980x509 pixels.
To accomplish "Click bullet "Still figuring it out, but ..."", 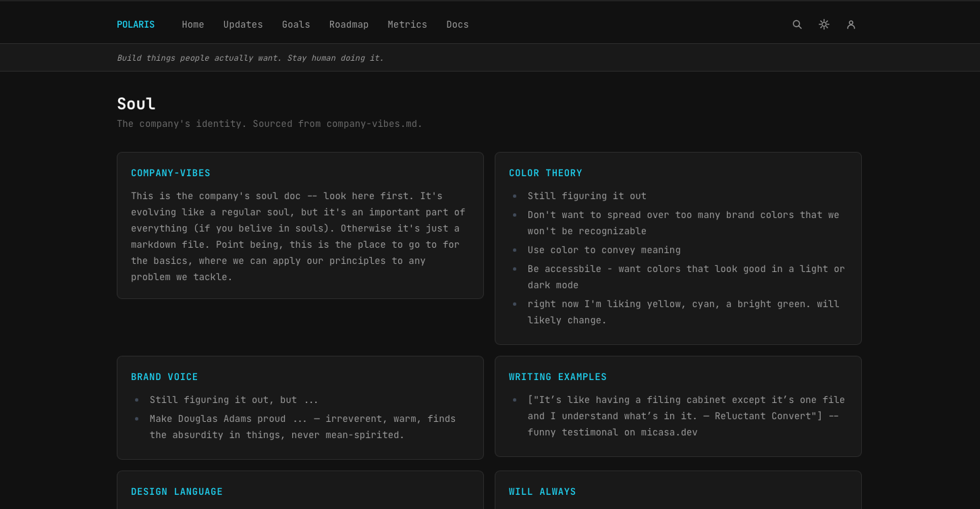I will click(234, 400).
